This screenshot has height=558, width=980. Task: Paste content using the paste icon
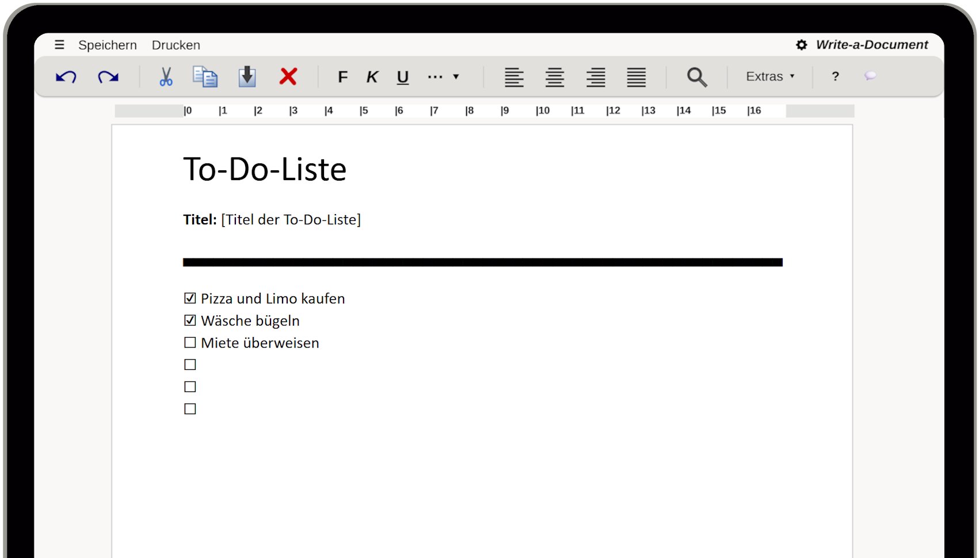tap(247, 77)
